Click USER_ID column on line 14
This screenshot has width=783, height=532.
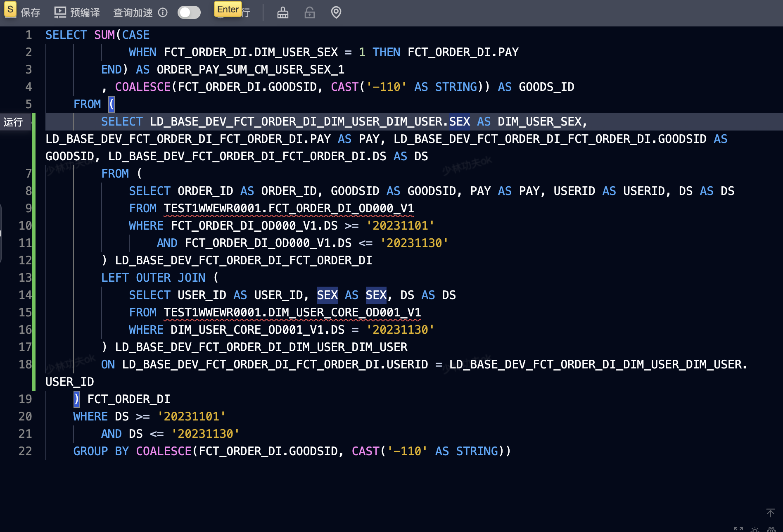[202, 295]
